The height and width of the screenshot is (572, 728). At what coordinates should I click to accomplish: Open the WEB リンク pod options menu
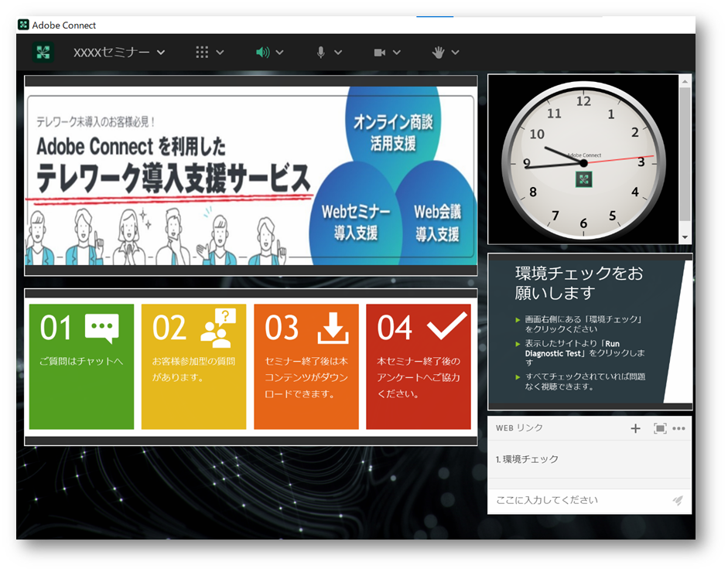coord(678,428)
